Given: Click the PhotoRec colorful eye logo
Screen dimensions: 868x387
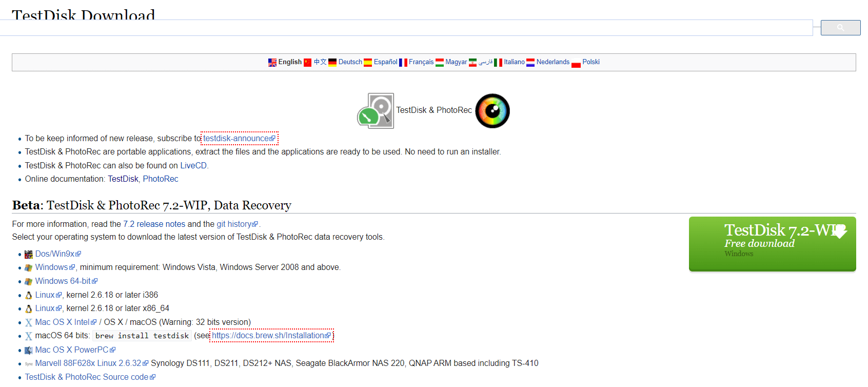Looking at the screenshot, I should tap(492, 111).
